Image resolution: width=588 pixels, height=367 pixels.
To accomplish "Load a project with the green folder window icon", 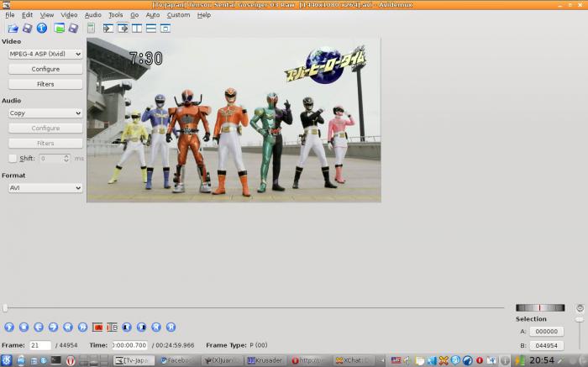I will tap(59, 28).
